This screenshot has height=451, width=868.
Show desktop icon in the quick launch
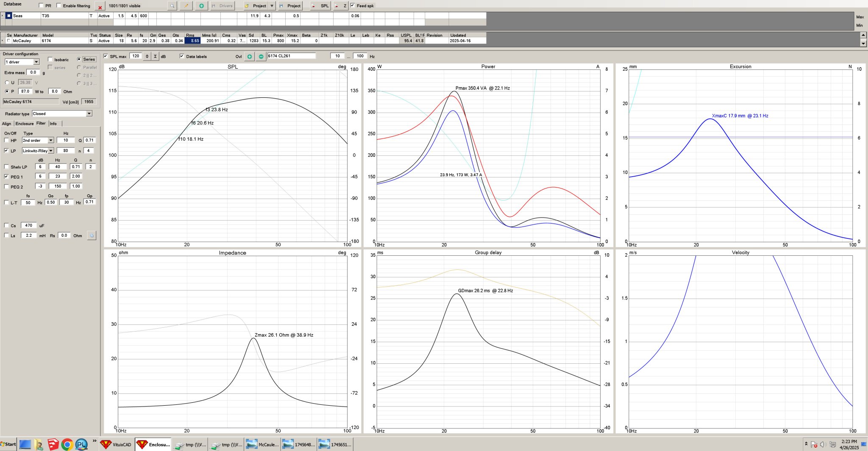25,444
